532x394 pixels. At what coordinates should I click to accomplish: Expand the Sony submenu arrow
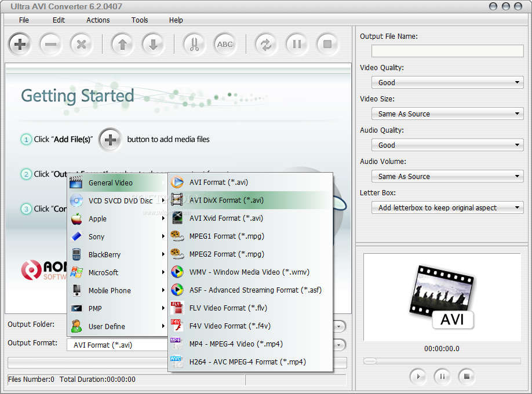(163, 236)
